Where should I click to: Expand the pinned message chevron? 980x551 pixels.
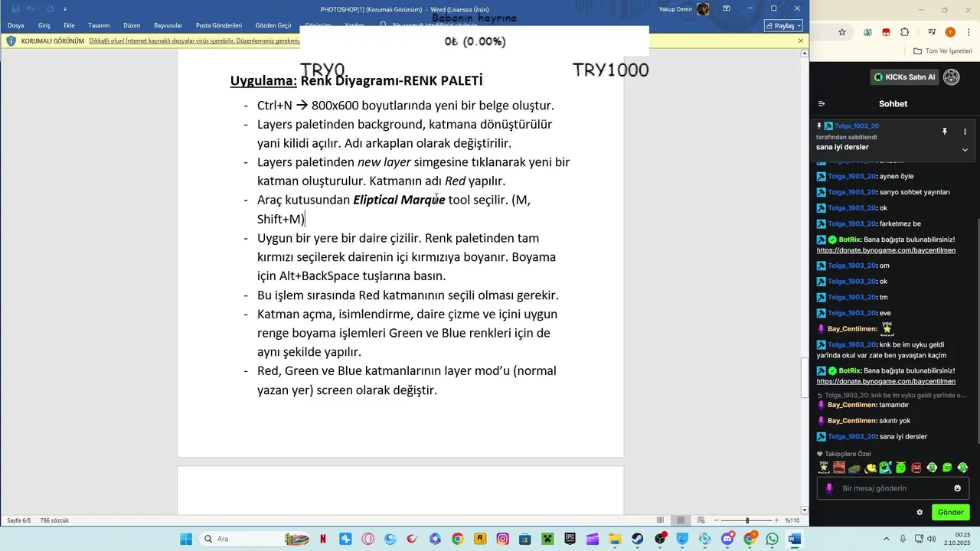(965, 150)
